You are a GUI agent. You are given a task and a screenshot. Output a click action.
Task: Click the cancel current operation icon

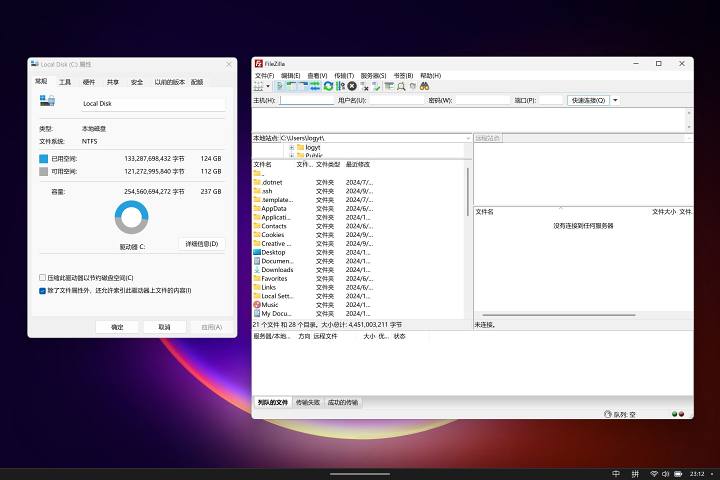point(352,87)
